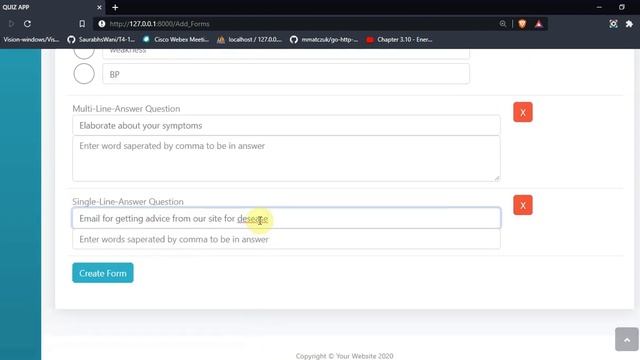Click the zoom magnifier icon in address bar

(x=503, y=24)
